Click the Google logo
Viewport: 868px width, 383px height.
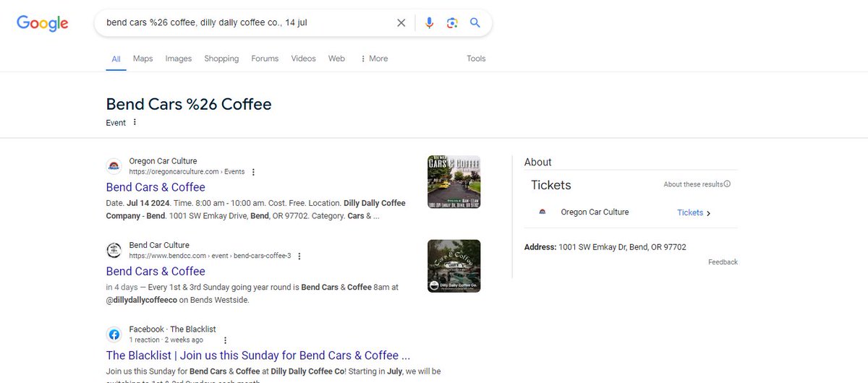coord(43,23)
